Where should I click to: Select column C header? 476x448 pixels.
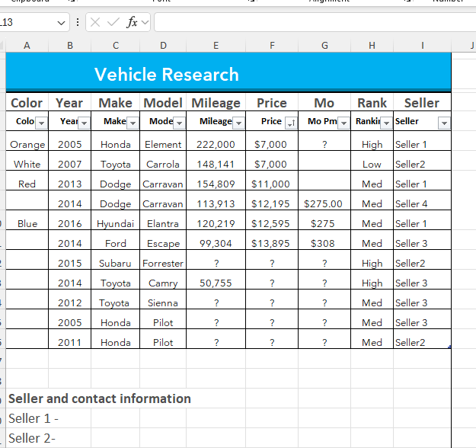[115, 46]
